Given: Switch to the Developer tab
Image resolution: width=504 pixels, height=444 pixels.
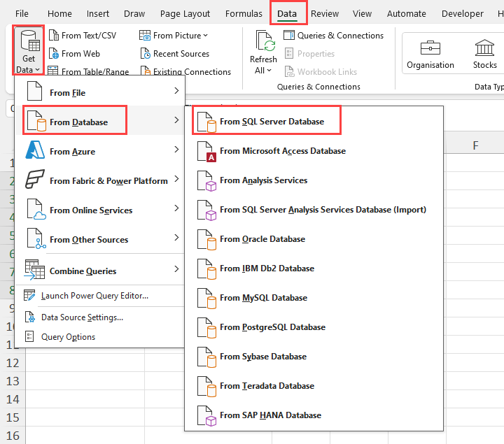Looking at the screenshot, I should click(462, 13).
